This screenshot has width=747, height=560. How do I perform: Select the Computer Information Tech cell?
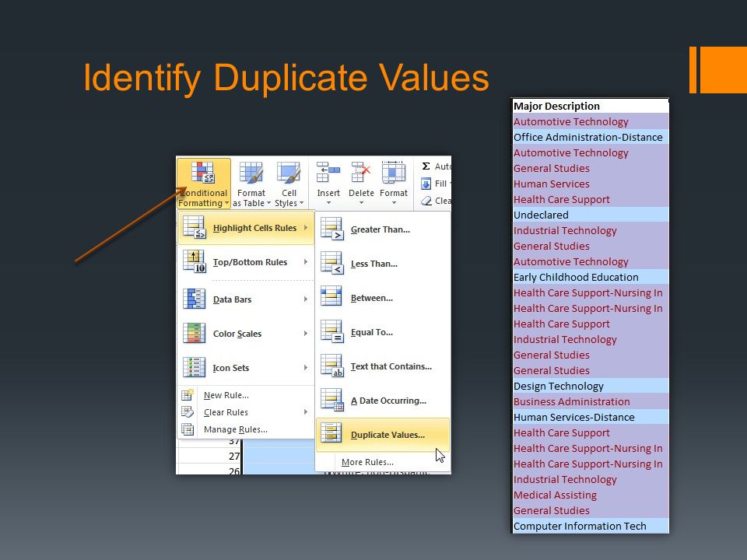click(591, 527)
